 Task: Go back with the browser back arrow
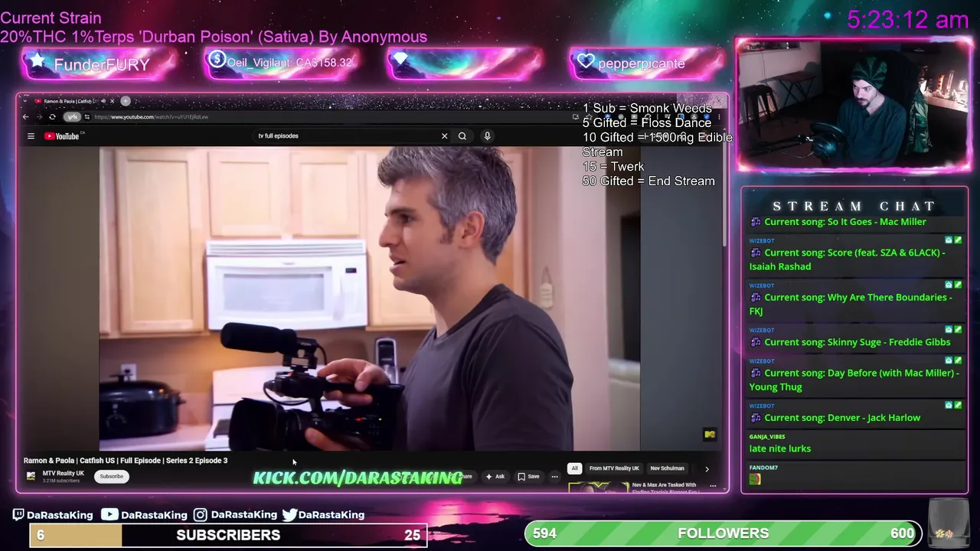(x=25, y=117)
